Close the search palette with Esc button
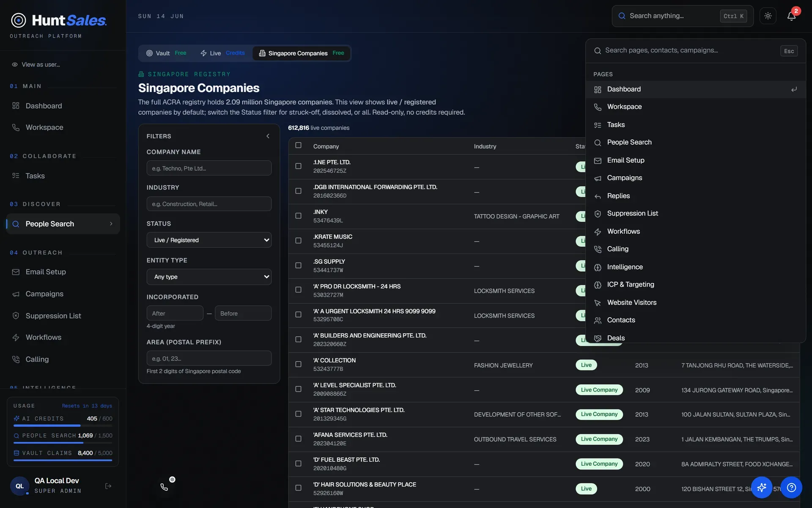The height and width of the screenshot is (508, 812). click(789, 51)
